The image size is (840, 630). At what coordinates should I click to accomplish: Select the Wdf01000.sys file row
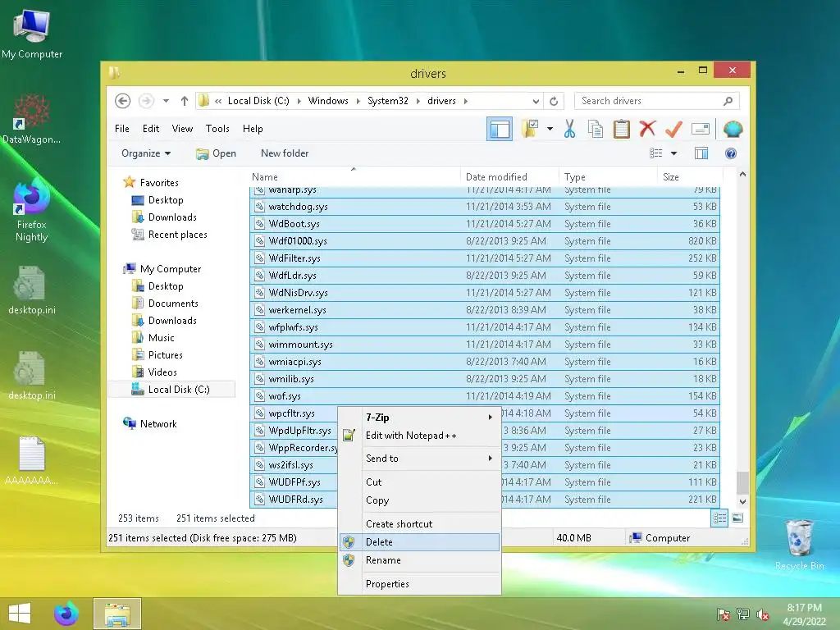[484, 241]
